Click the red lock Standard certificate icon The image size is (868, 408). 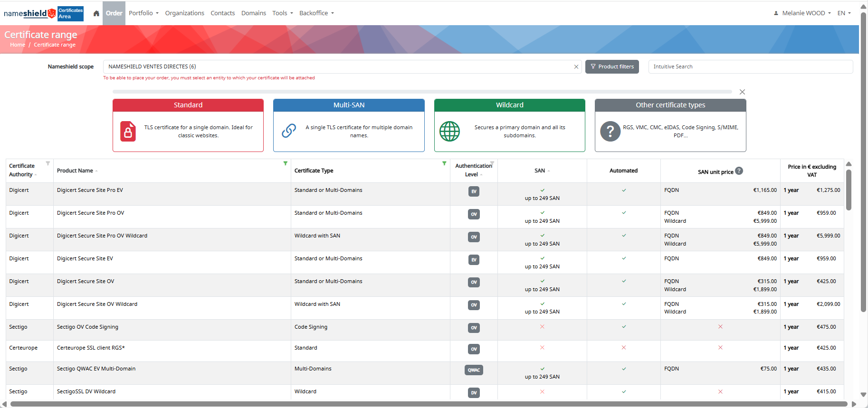(128, 132)
